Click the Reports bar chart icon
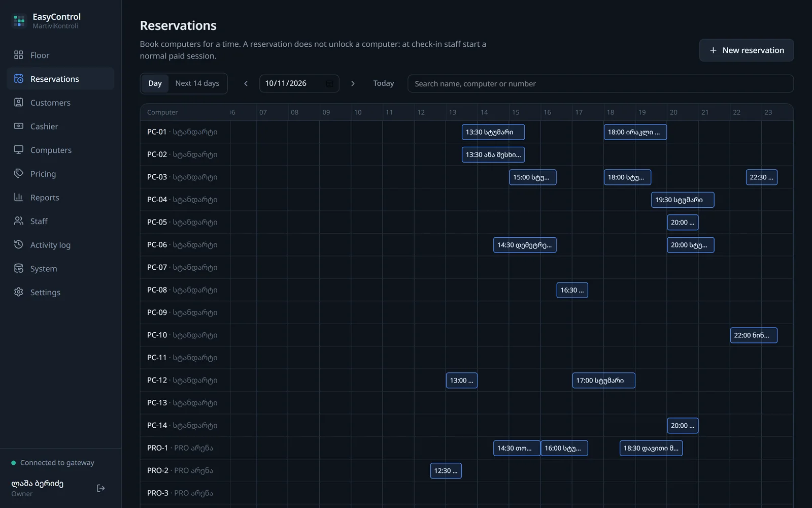This screenshot has width=812, height=508. (19, 197)
